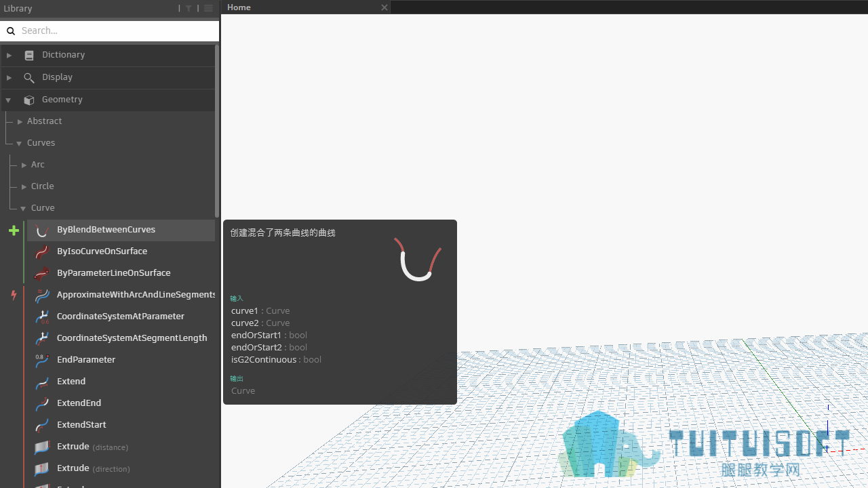Click the Geometry category label
868x488 pixels.
click(62, 100)
